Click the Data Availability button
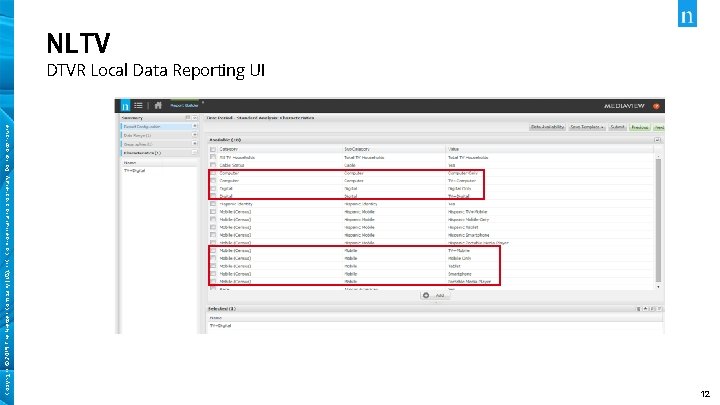Viewport: 720px width, 405px height. click(x=547, y=127)
